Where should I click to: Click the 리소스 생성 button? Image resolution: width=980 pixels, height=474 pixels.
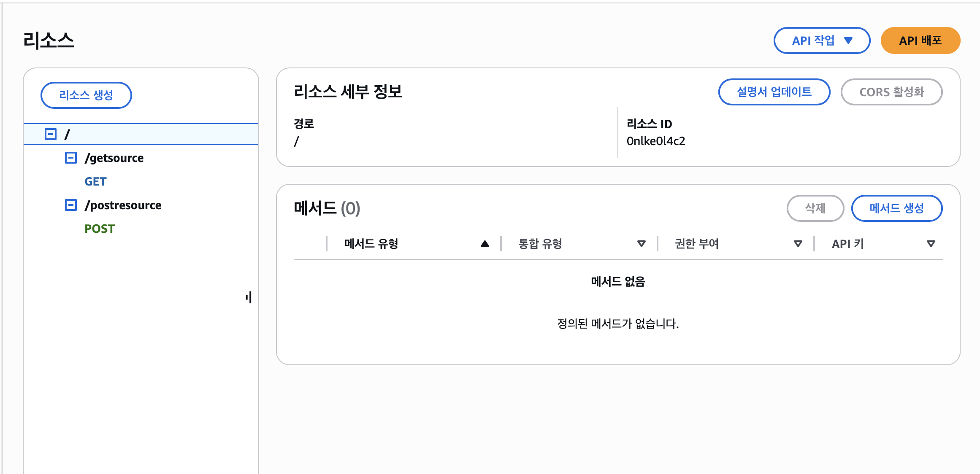click(86, 95)
